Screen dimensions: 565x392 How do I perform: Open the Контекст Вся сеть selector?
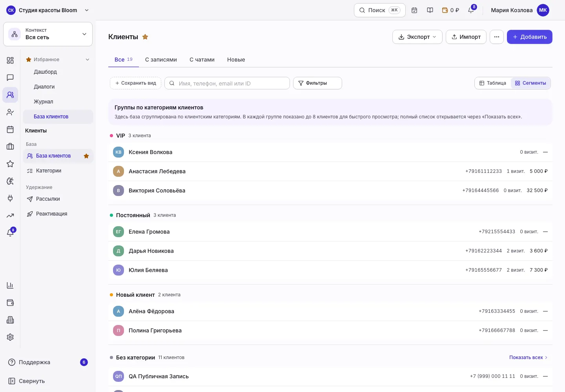48,34
